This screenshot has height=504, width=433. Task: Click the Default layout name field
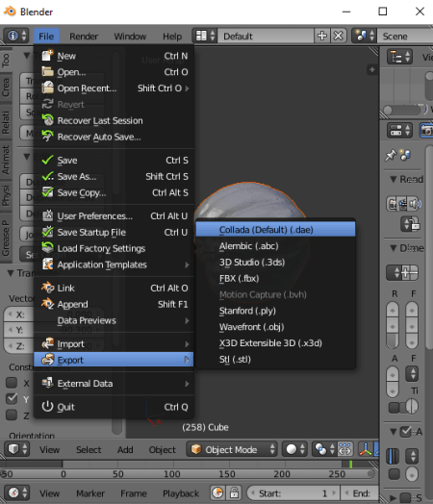(266, 36)
